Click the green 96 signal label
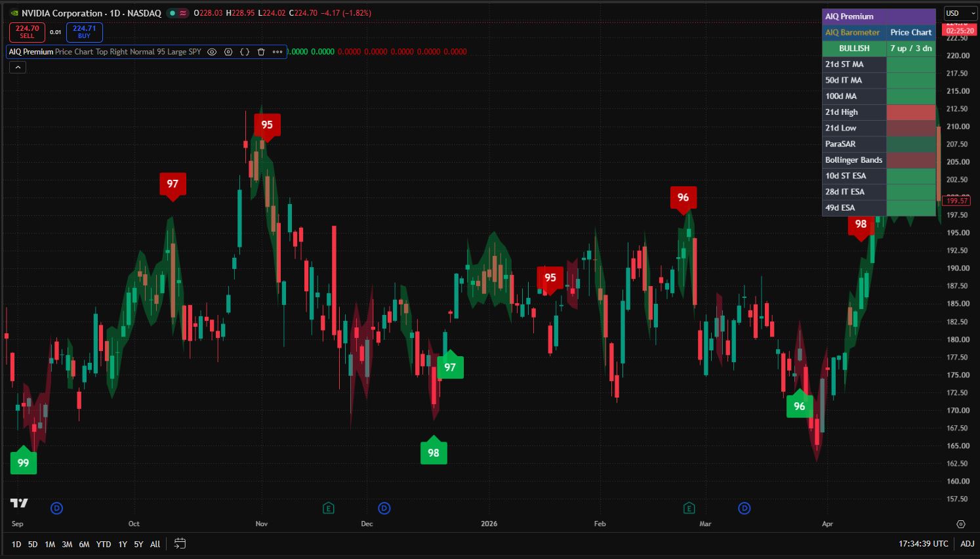This screenshot has height=559, width=980. (x=800, y=405)
